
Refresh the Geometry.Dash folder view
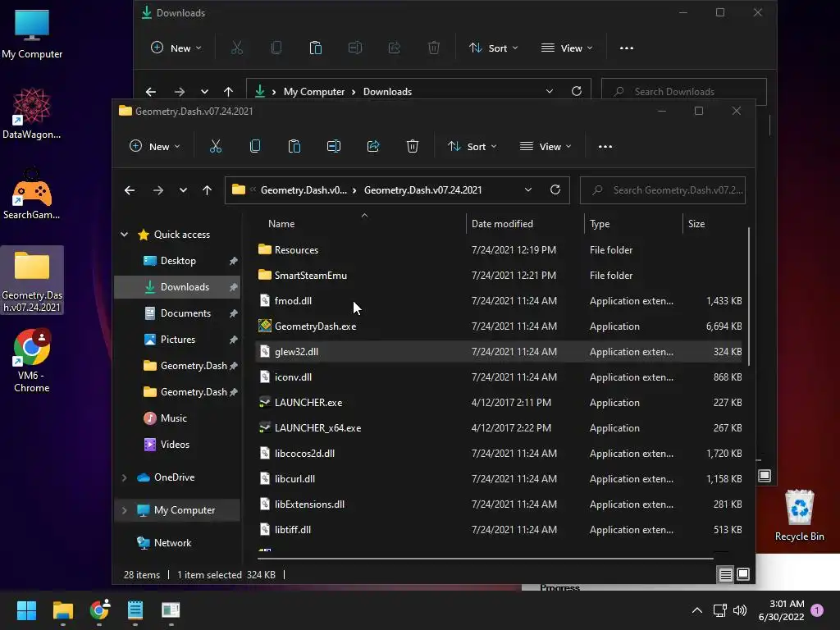(555, 189)
